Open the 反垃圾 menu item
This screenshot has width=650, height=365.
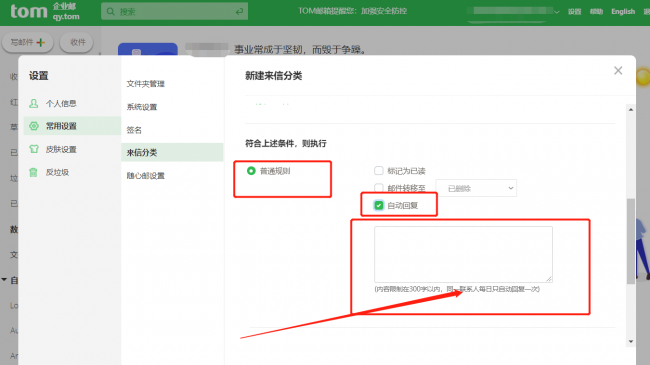(57, 172)
